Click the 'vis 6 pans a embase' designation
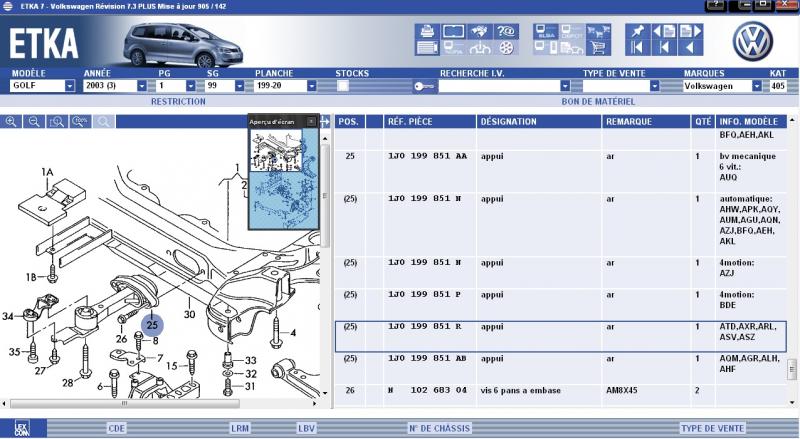 point(520,391)
